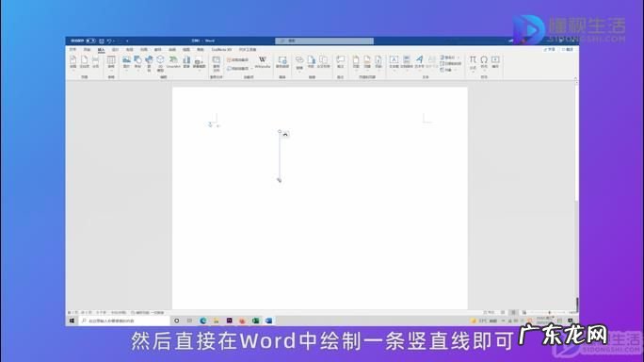Open the PDF tools tab
The width and height of the screenshot is (644, 362).
[248, 49]
